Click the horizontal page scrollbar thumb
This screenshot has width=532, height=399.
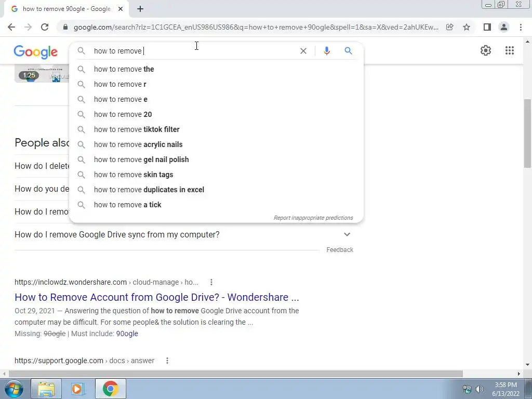click(235, 374)
